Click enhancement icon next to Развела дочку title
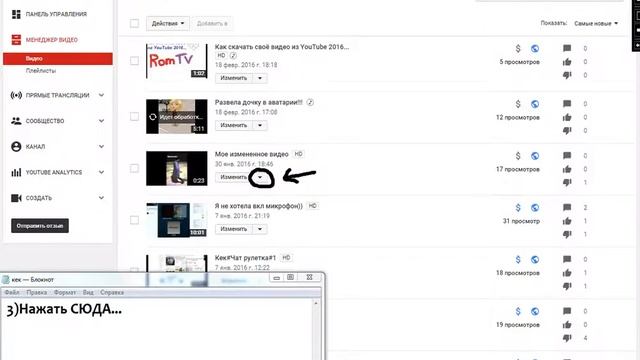 point(310,102)
